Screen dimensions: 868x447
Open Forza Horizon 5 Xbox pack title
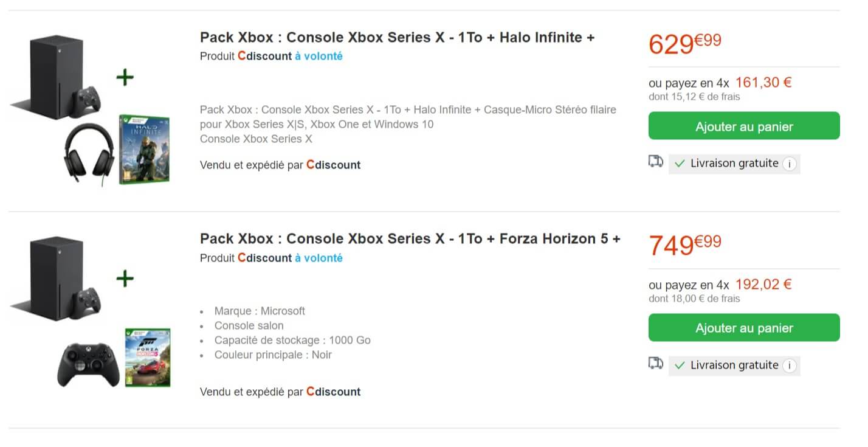(410, 238)
